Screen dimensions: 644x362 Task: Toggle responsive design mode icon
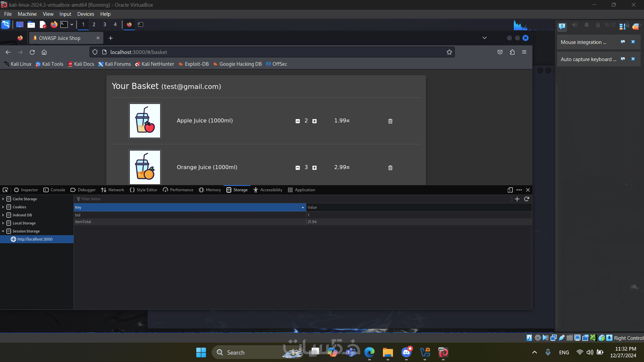pos(510,190)
